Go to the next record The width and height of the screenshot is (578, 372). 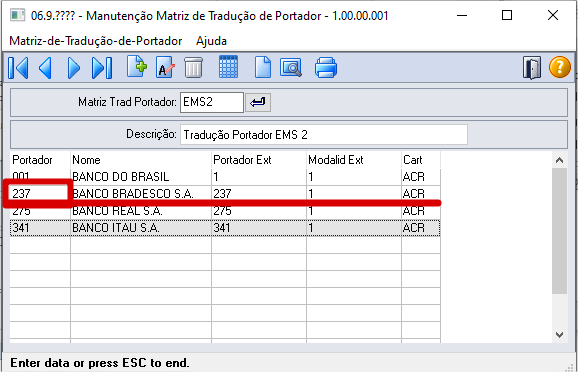(x=74, y=68)
